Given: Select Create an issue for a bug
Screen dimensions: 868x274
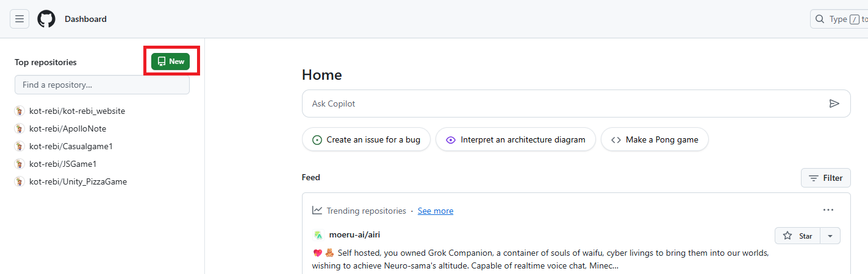Looking at the screenshot, I should pyautogui.click(x=366, y=139).
